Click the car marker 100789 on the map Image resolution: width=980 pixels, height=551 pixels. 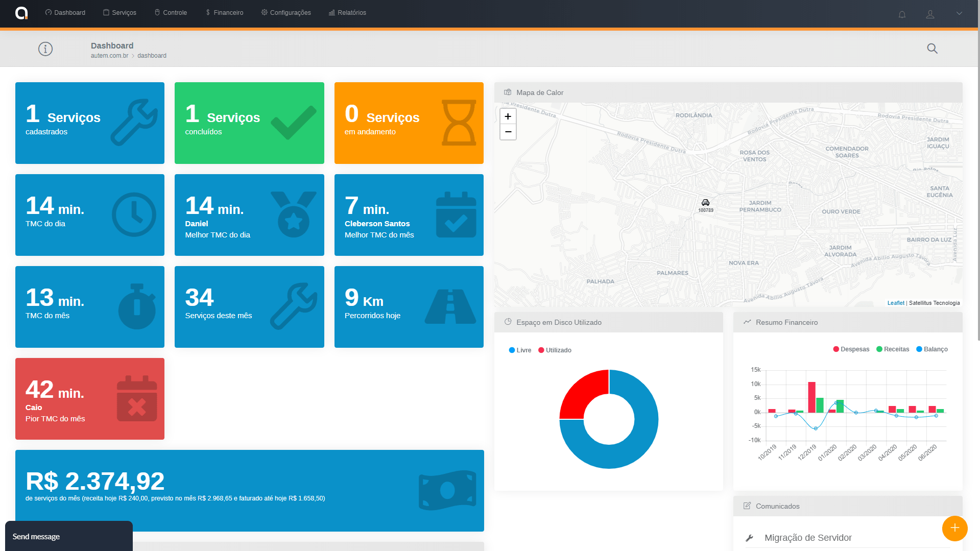(x=706, y=203)
